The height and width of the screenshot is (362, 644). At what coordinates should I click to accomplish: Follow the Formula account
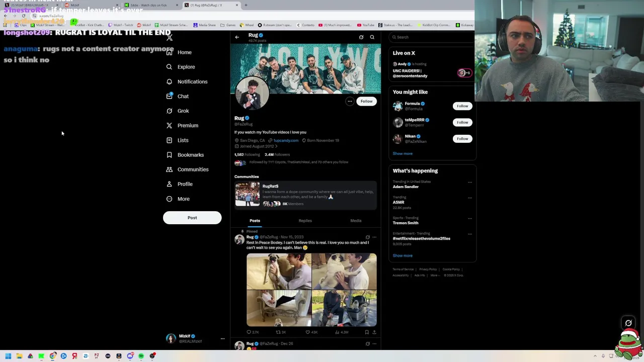[x=462, y=106]
